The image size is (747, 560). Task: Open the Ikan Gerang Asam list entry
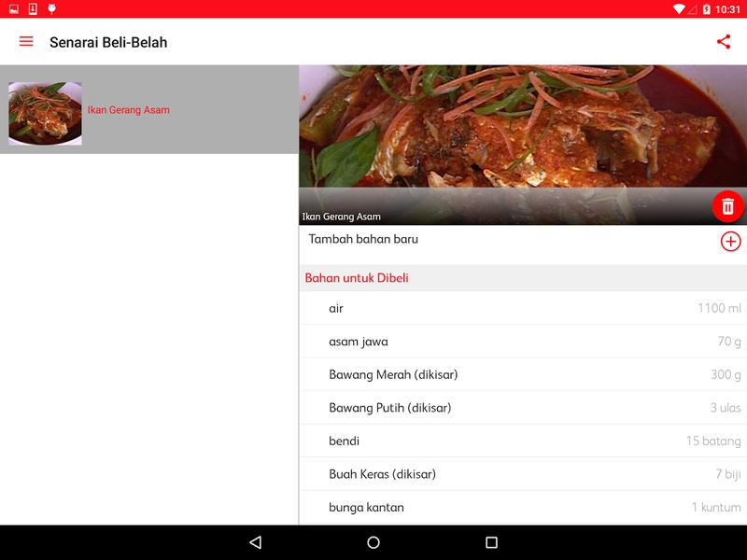click(x=149, y=109)
